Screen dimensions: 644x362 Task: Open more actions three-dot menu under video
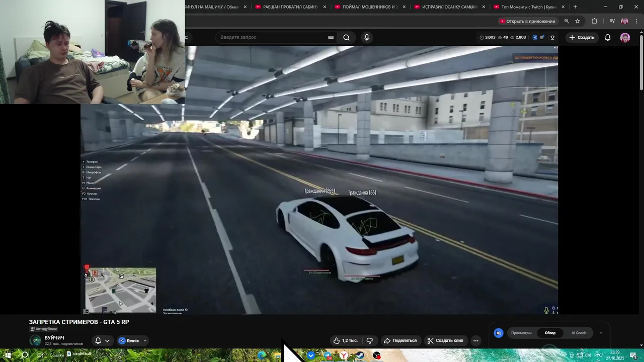(x=475, y=340)
